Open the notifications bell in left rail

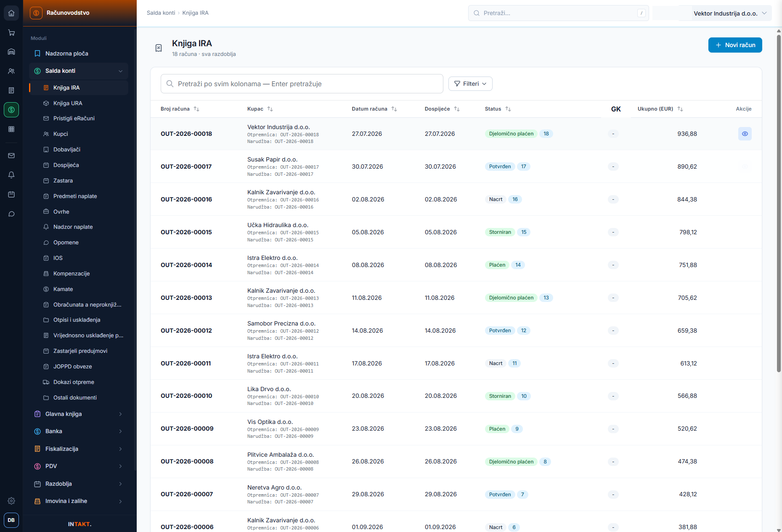pyautogui.click(x=11, y=175)
